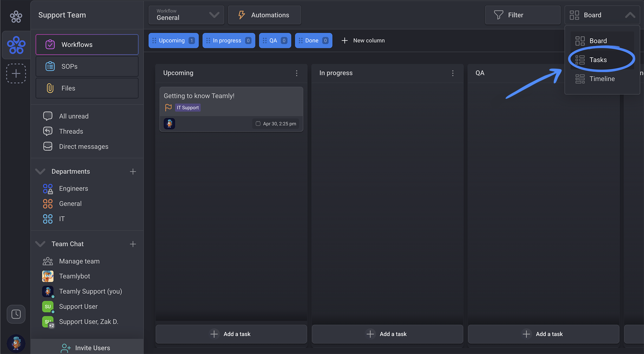Click the drag handle on Upcoming chip
Screen dimensions: 644x354
coord(154,41)
